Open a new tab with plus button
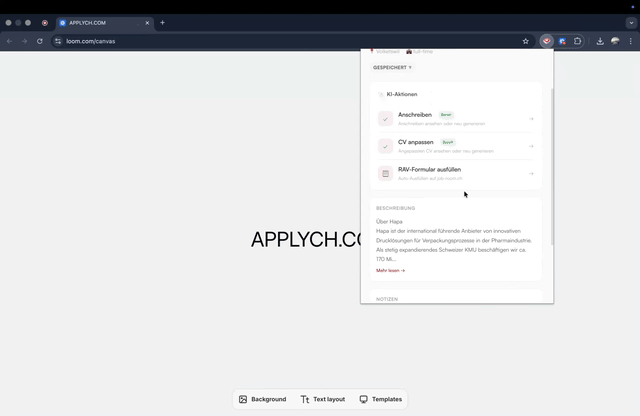The width and height of the screenshot is (640, 416). [162, 23]
